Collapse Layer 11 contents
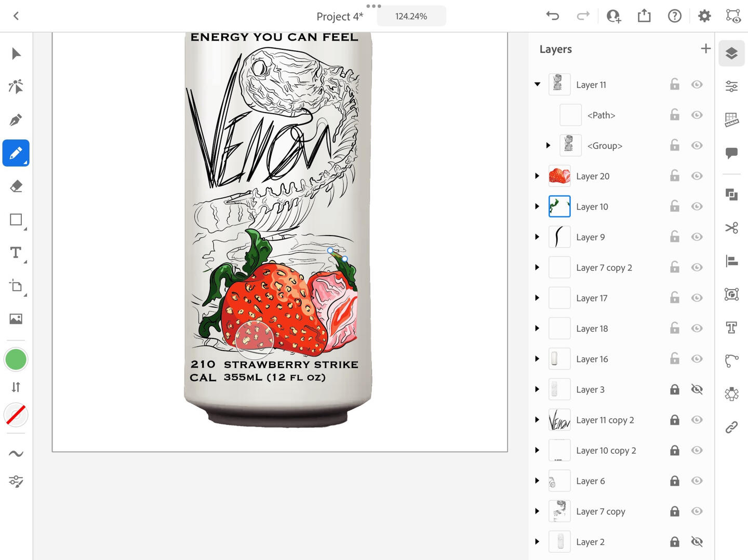The width and height of the screenshot is (748, 560). pyautogui.click(x=538, y=85)
